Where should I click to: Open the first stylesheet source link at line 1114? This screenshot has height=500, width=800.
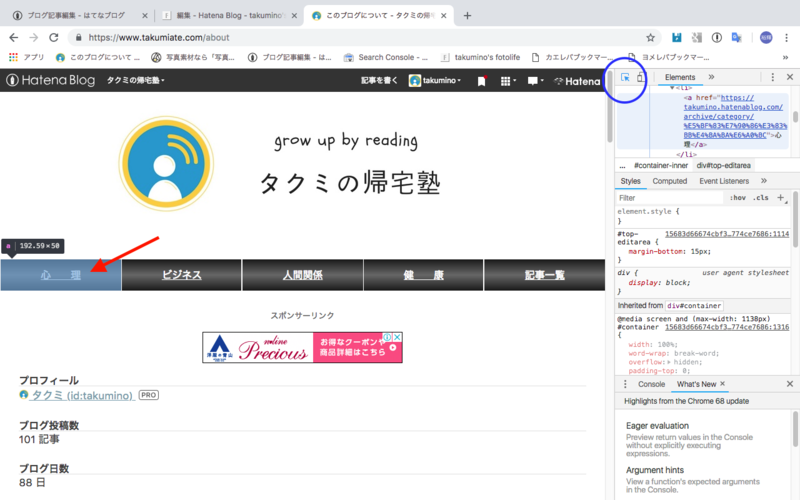tap(727, 234)
